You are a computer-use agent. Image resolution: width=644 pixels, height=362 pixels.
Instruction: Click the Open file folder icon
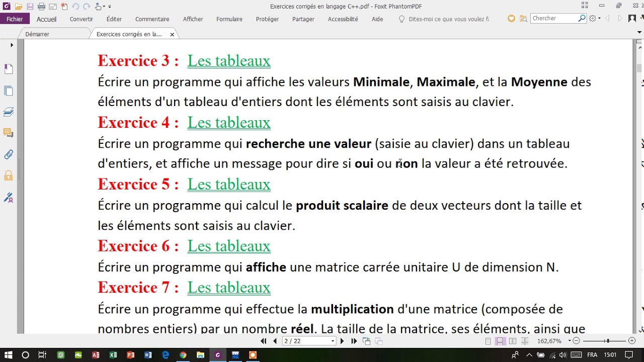point(19,7)
